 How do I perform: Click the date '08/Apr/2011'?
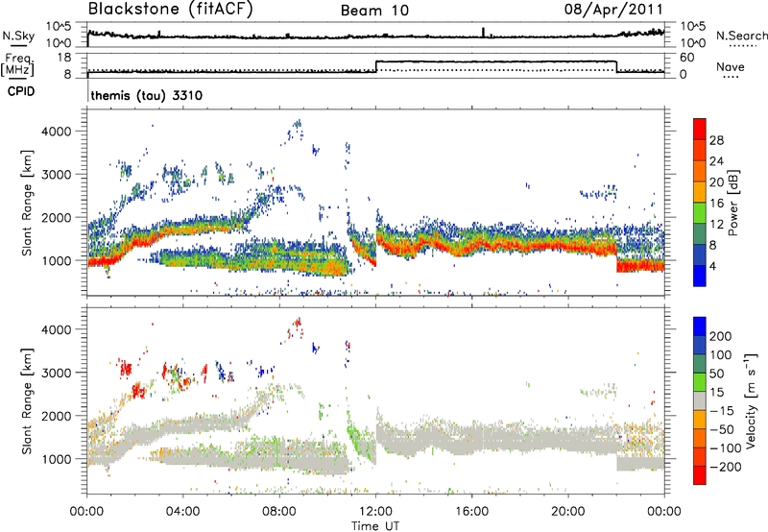[x=613, y=9]
